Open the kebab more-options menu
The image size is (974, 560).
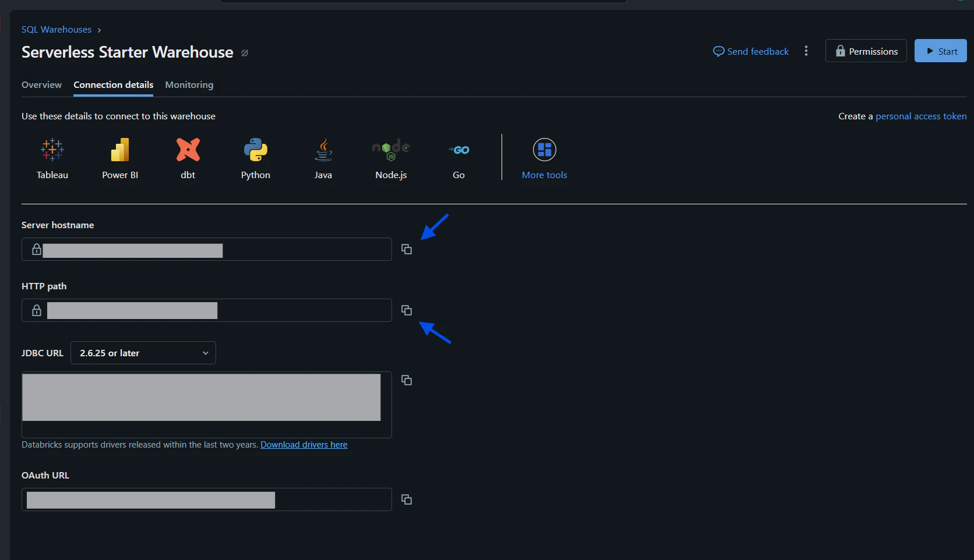806,51
